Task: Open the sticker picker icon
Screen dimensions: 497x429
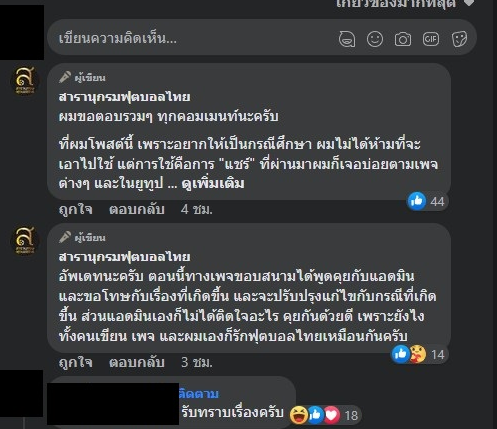Action: [x=459, y=39]
